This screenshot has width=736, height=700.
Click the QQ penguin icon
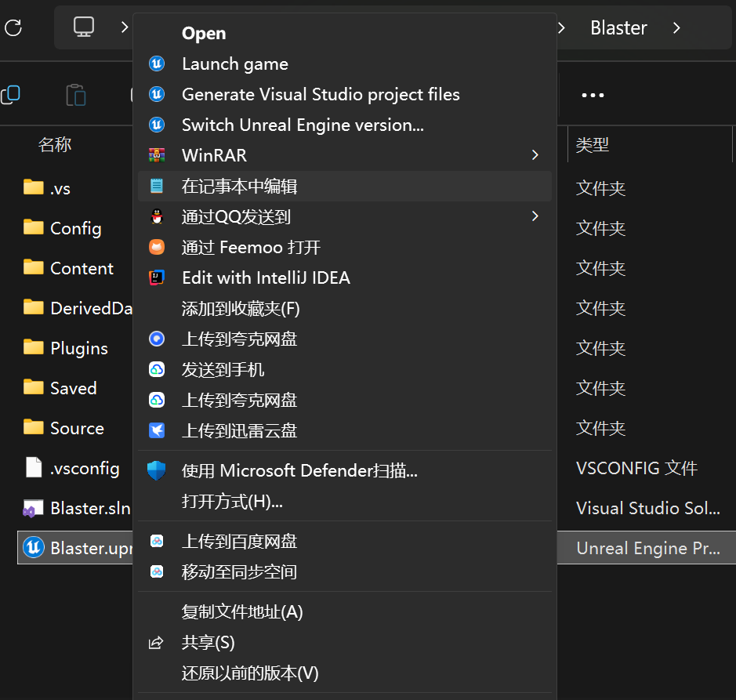point(157,216)
